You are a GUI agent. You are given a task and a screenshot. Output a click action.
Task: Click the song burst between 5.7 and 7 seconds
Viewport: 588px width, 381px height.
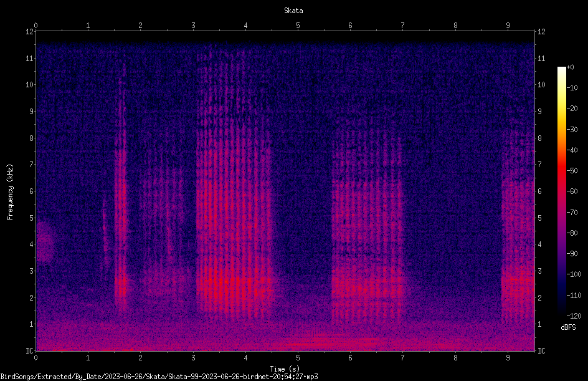pyautogui.click(x=367, y=225)
